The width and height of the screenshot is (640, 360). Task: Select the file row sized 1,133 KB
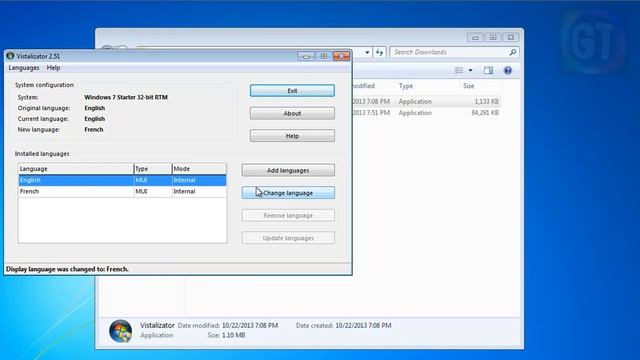pos(426,101)
